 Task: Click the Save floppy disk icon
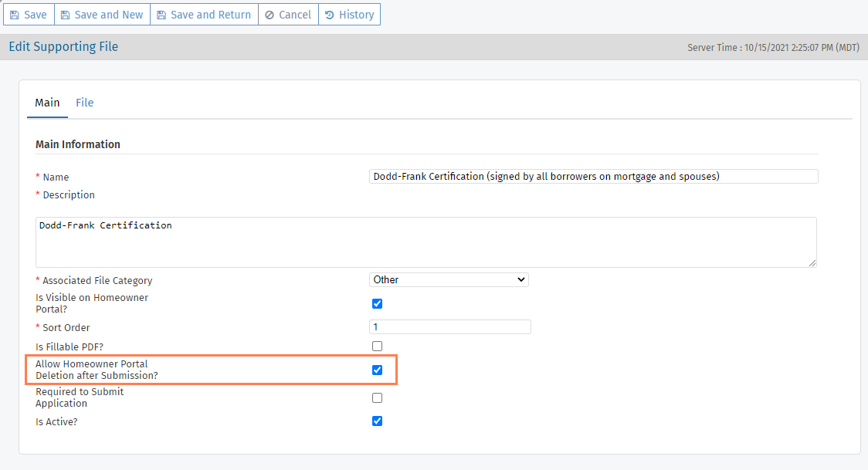coord(15,15)
